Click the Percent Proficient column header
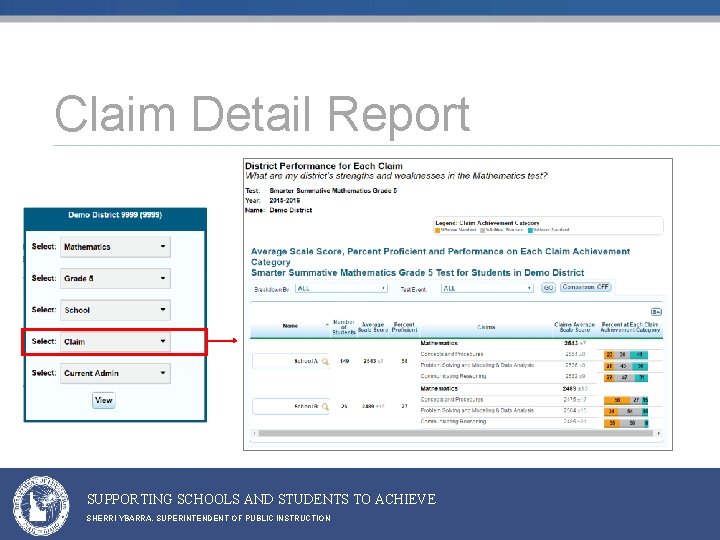 404,327
